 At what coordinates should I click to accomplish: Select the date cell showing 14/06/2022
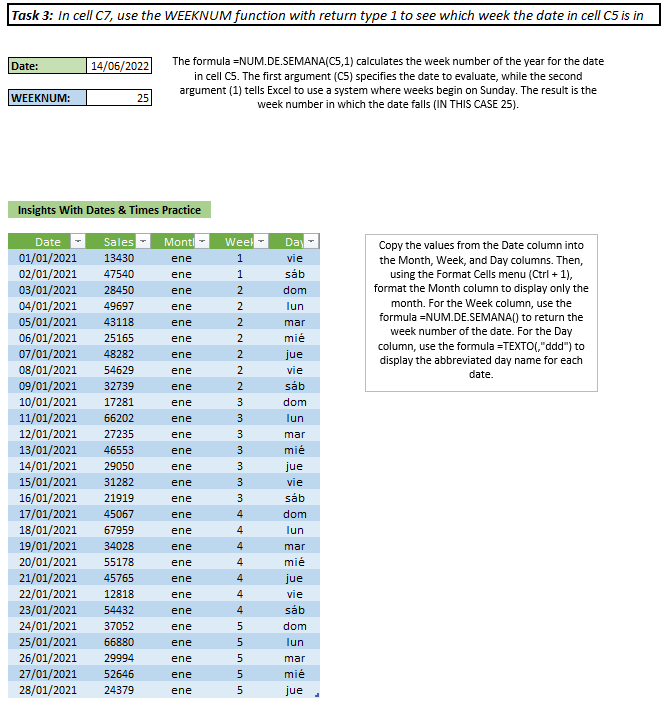119,66
